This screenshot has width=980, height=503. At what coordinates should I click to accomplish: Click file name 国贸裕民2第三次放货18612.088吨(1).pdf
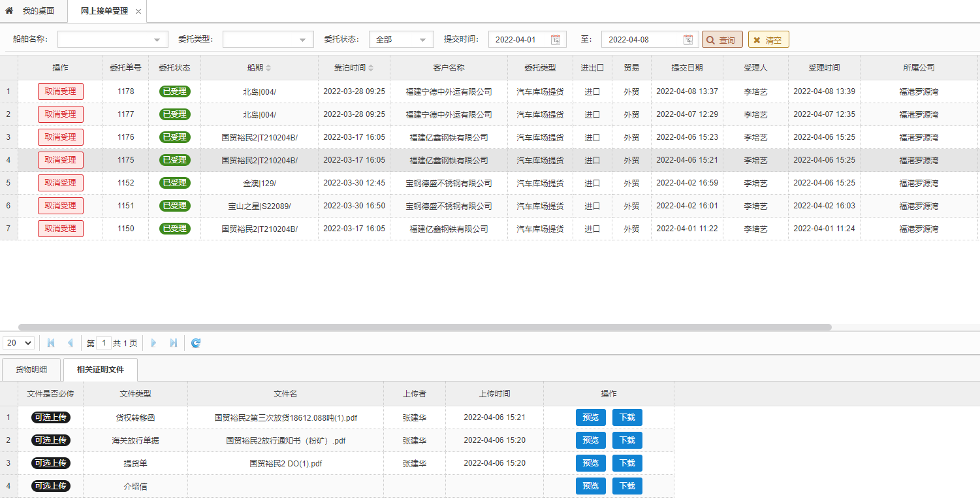pos(286,417)
